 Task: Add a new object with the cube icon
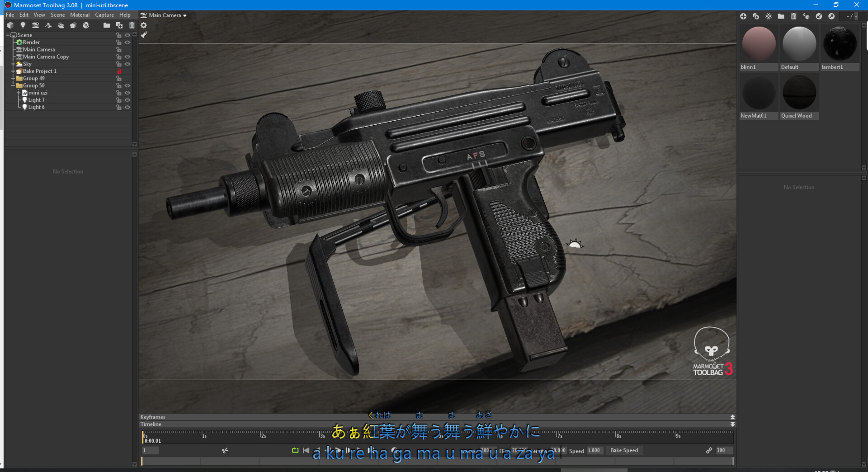pos(10,25)
